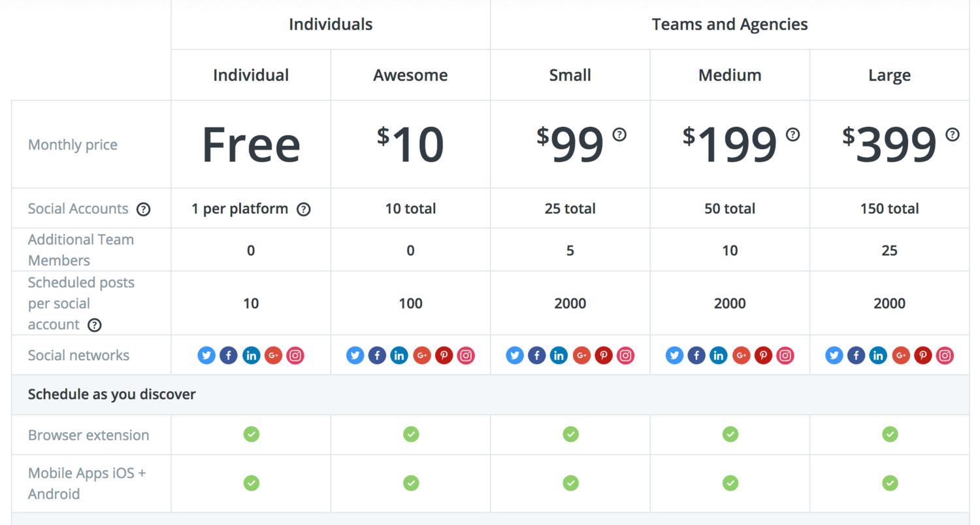Click the Facebook icon in Small column
980x525 pixels.
[537, 356]
